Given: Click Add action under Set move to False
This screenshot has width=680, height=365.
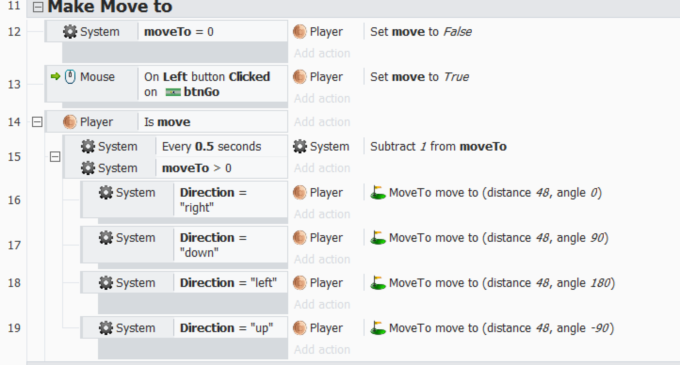Looking at the screenshot, I should tap(322, 53).
